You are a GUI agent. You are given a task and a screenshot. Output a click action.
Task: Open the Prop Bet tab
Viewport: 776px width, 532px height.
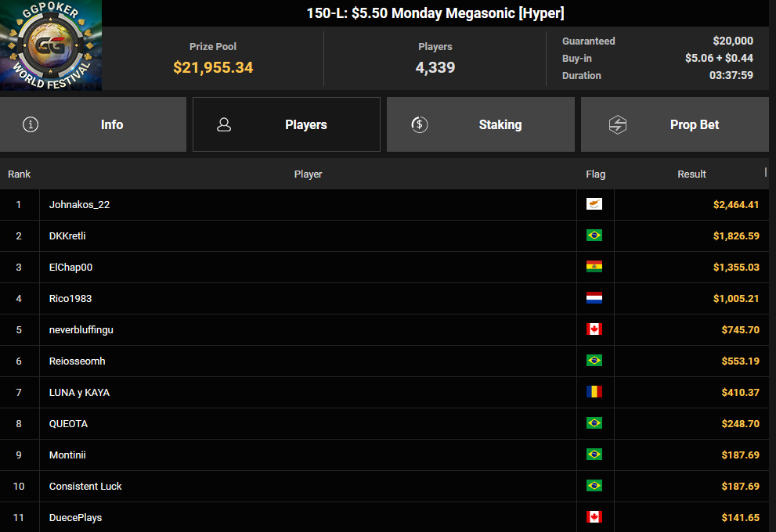pos(674,124)
